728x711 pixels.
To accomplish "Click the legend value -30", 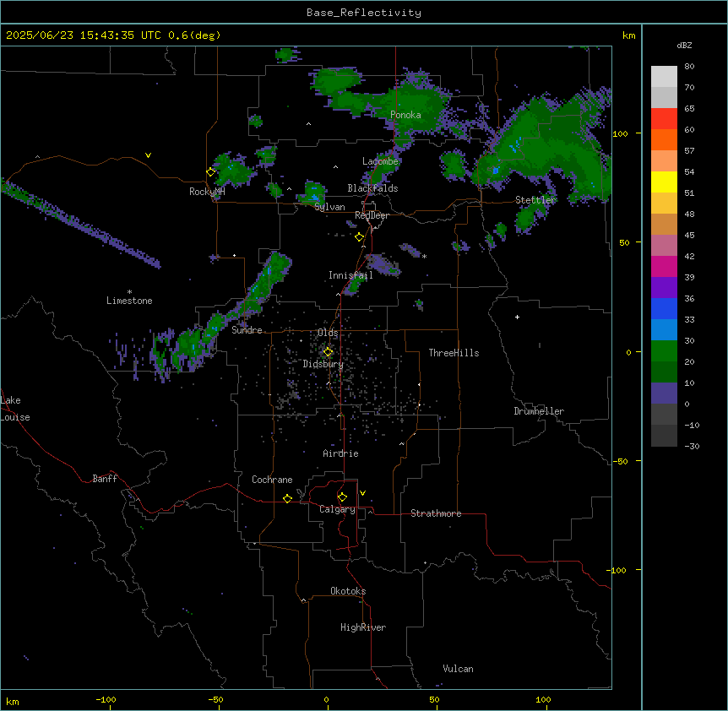I will (x=692, y=446).
